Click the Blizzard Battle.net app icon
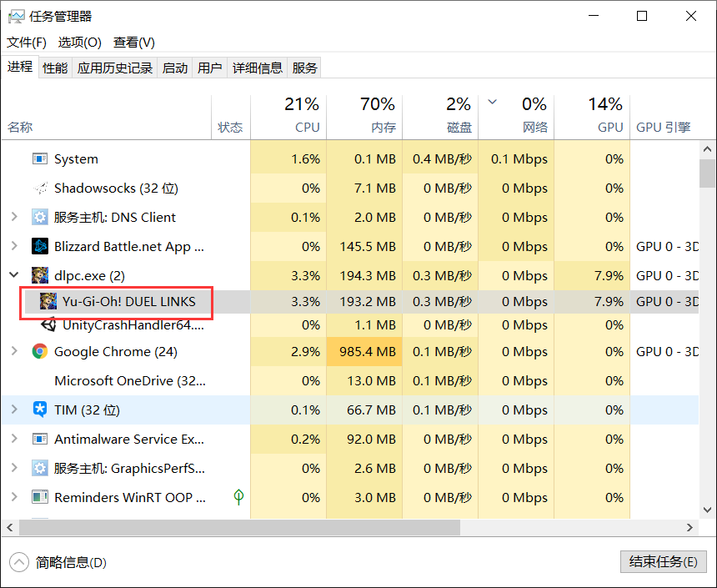 coord(40,246)
